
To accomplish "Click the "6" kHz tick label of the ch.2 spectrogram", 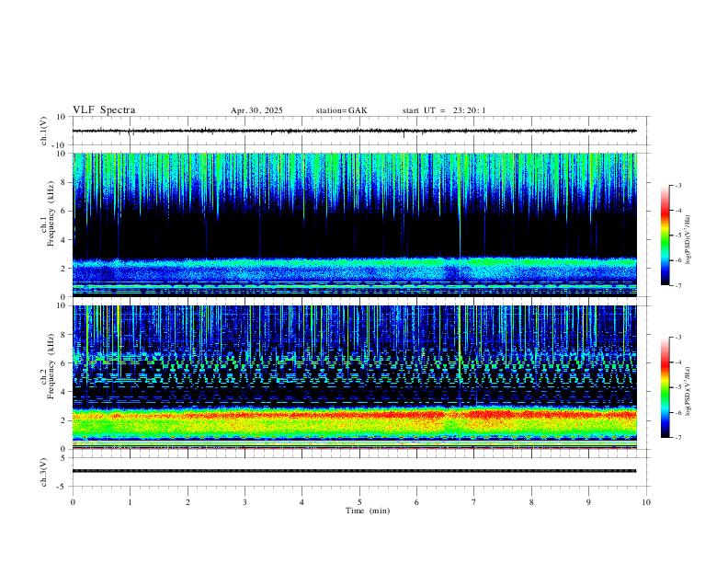I will click(x=64, y=363).
